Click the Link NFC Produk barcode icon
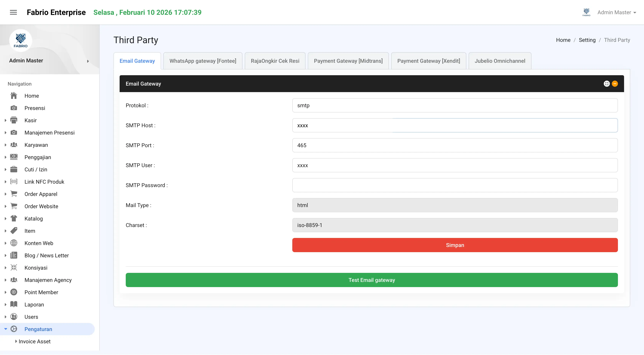644x355 pixels. coord(14,182)
